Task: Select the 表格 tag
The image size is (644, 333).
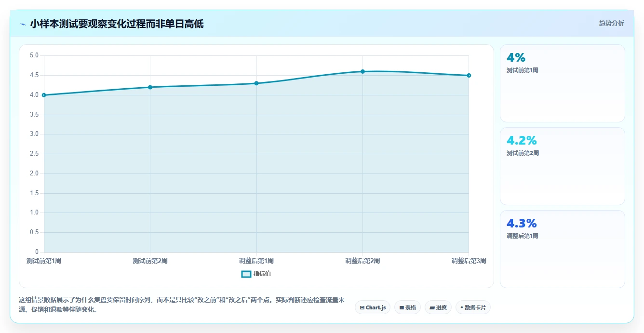Action: [407, 307]
